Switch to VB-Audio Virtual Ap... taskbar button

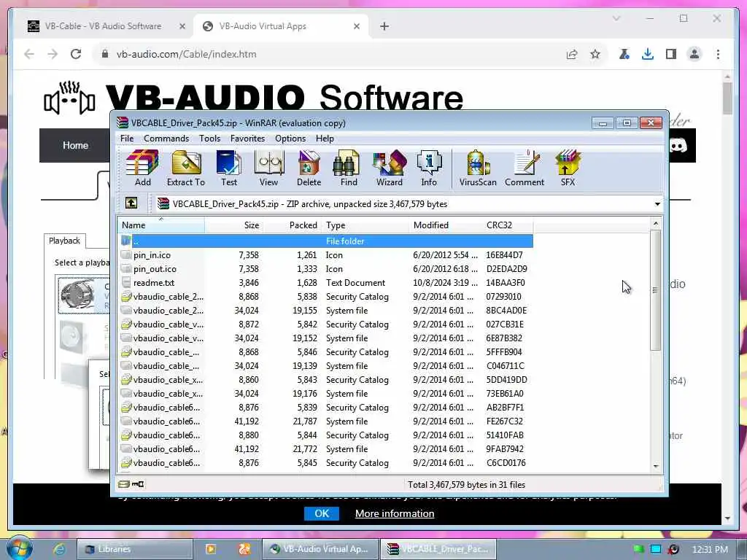320,549
